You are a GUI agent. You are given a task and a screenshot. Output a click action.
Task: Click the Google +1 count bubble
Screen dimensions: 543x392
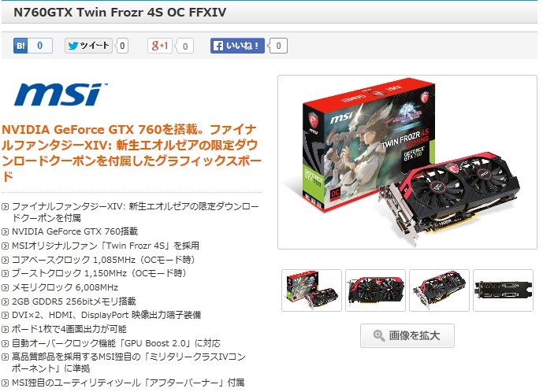pos(184,46)
